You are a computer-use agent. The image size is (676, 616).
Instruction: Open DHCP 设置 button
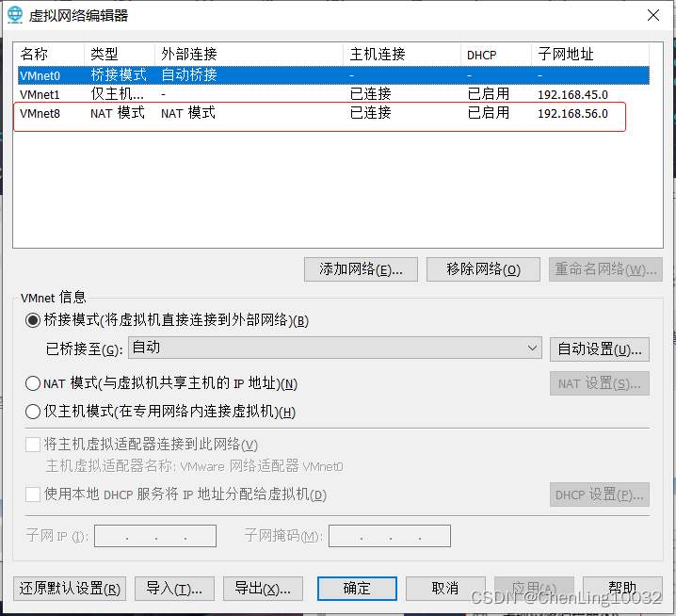point(599,494)
